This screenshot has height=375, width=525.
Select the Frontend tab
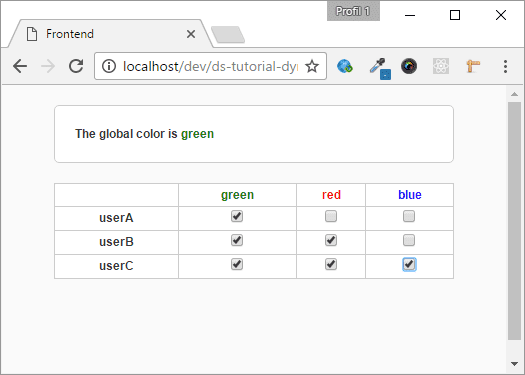(x=110, y=34)
